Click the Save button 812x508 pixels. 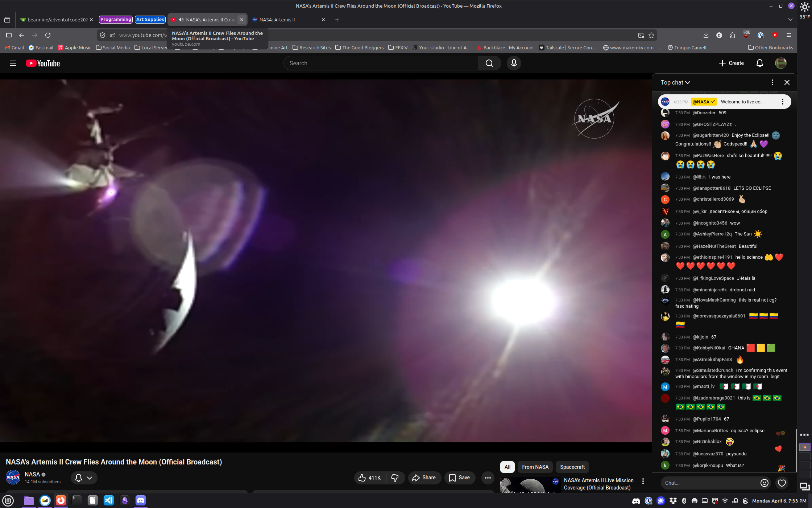pos(459,478)
